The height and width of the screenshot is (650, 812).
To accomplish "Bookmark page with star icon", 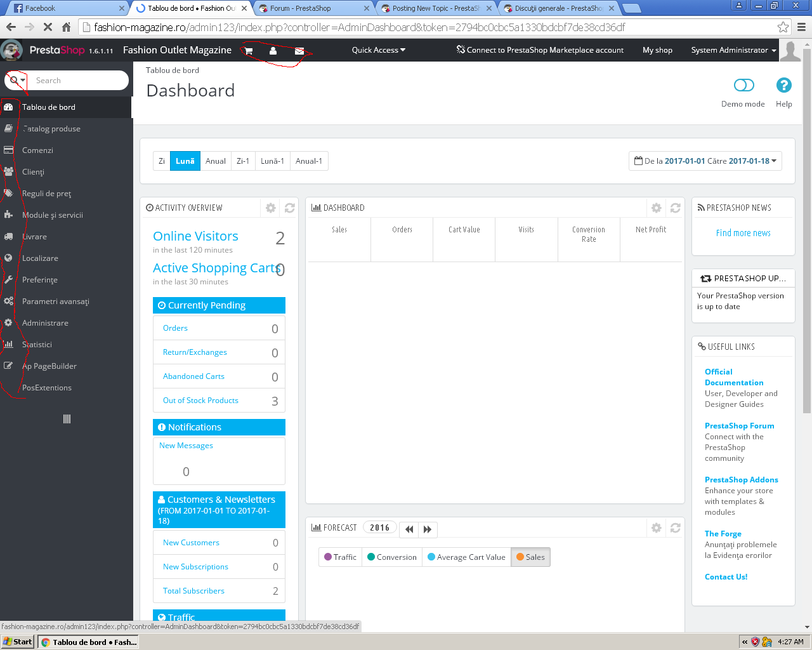I will tap(783, 27).
